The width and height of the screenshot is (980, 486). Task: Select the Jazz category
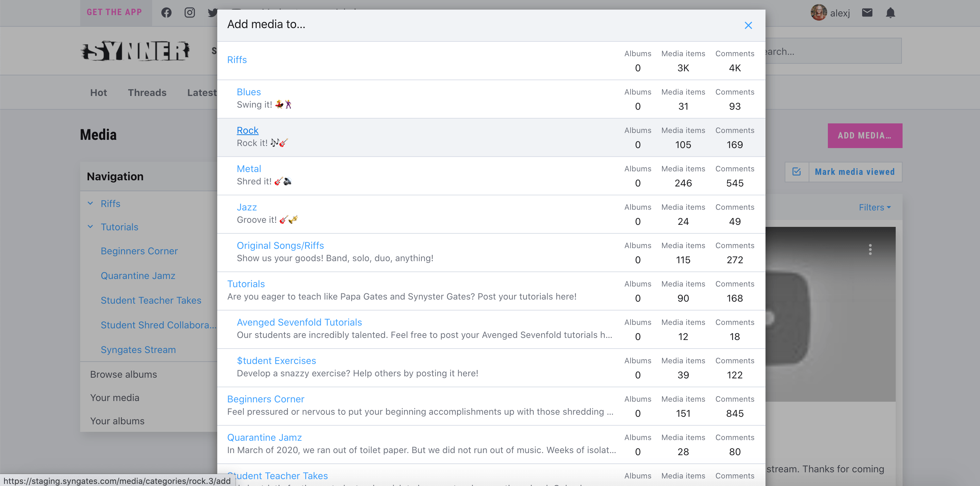(246, 207)
